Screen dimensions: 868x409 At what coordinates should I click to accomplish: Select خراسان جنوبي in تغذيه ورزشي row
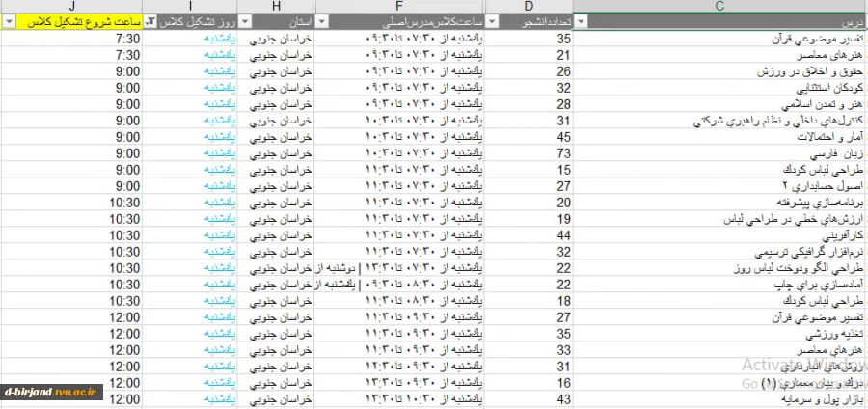pyautogui.click(x=276, y=334)
